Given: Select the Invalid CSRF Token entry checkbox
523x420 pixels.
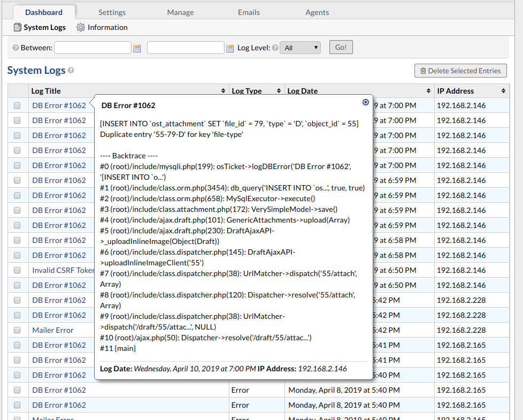Looking at the screenshot, I should (17, 271).
